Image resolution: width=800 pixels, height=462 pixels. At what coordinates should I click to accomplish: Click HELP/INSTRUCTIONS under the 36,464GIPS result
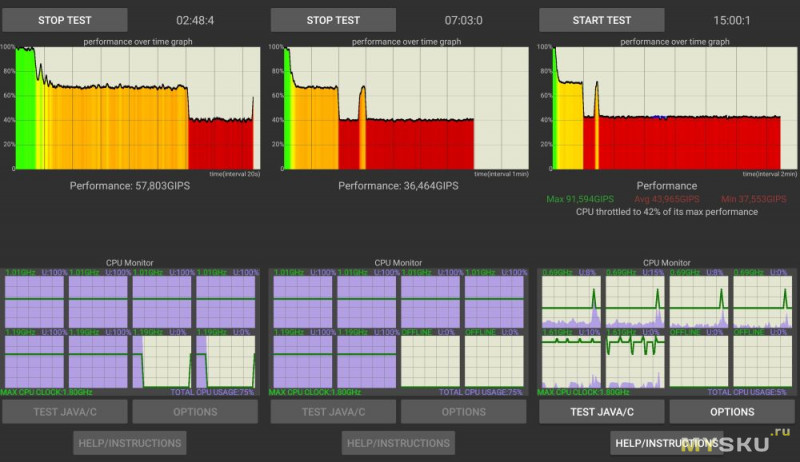[x=398, y=443]
